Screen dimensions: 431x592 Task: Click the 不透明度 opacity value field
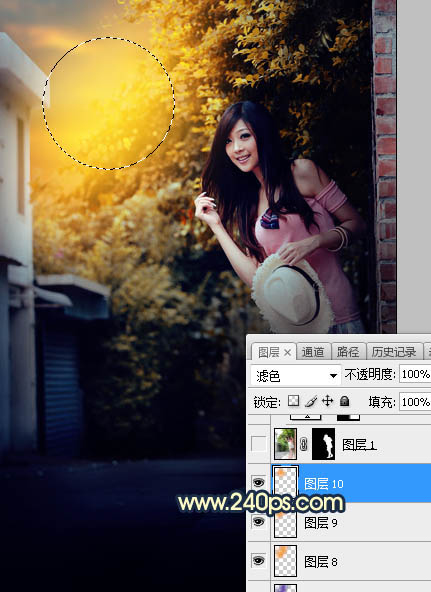pos(415,375)
